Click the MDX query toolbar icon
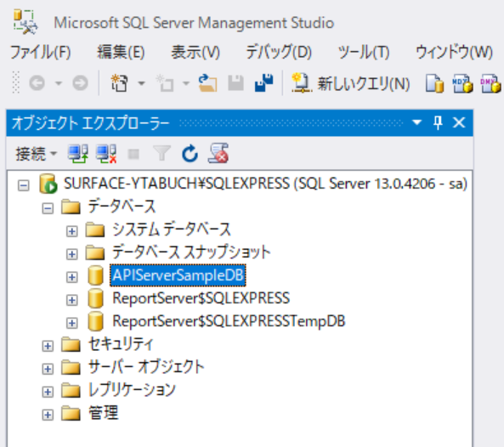The width and height of the screenshot is (504, 447). click(x=462, y=83)
